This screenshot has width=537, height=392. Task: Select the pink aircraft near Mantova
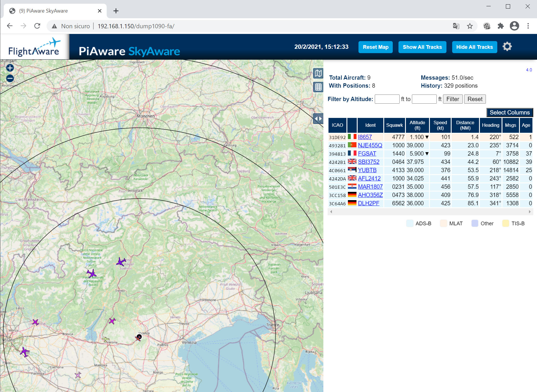(x=78, y=375)
